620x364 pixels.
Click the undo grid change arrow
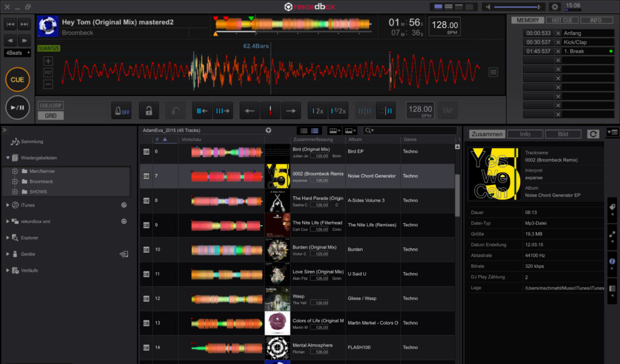[175, 111]
